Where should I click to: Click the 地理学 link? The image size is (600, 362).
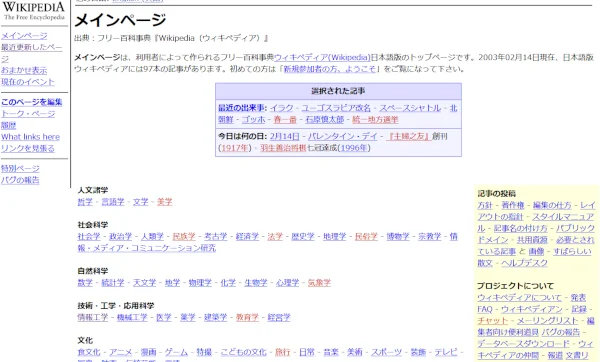pyautogui.click(x=334, y=236)
